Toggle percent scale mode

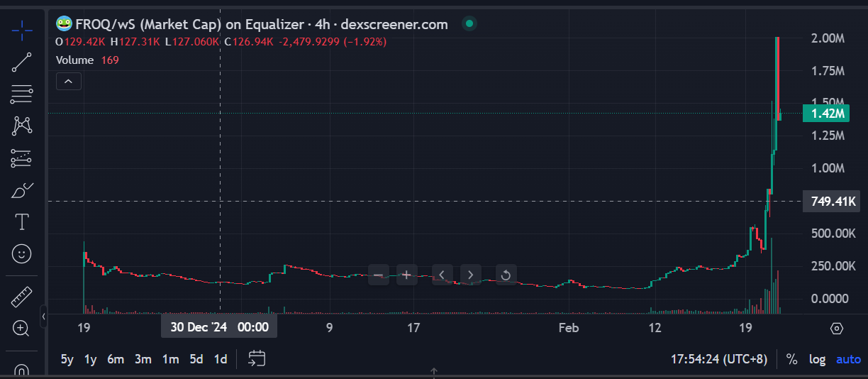[x=791, y=359]
